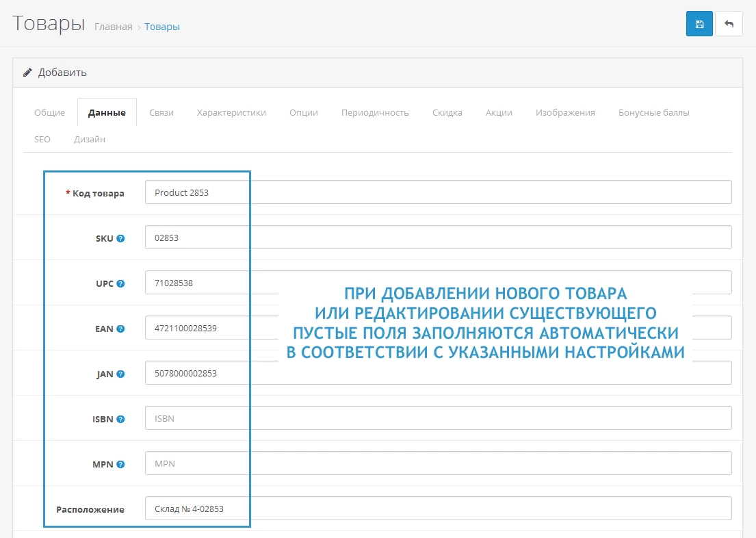
Task: Click the JAN help question icon
Action: click(120, 374)
